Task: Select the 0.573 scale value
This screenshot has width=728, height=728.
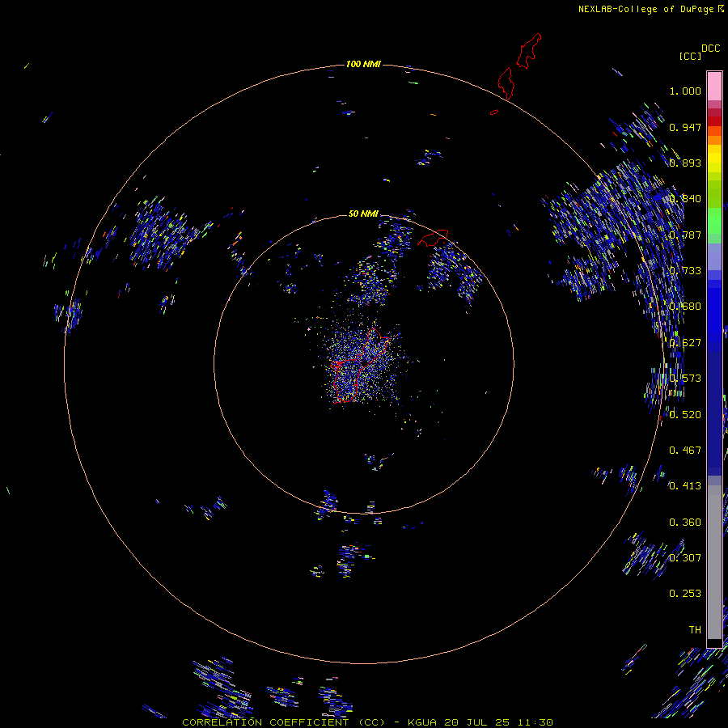Action: click(x=685, y=379)
